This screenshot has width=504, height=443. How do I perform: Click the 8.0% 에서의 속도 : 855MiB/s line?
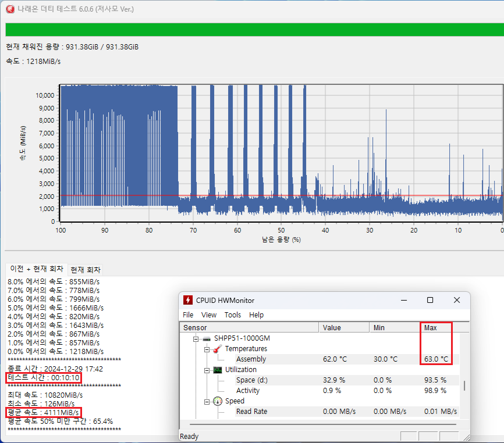[54, 281]
